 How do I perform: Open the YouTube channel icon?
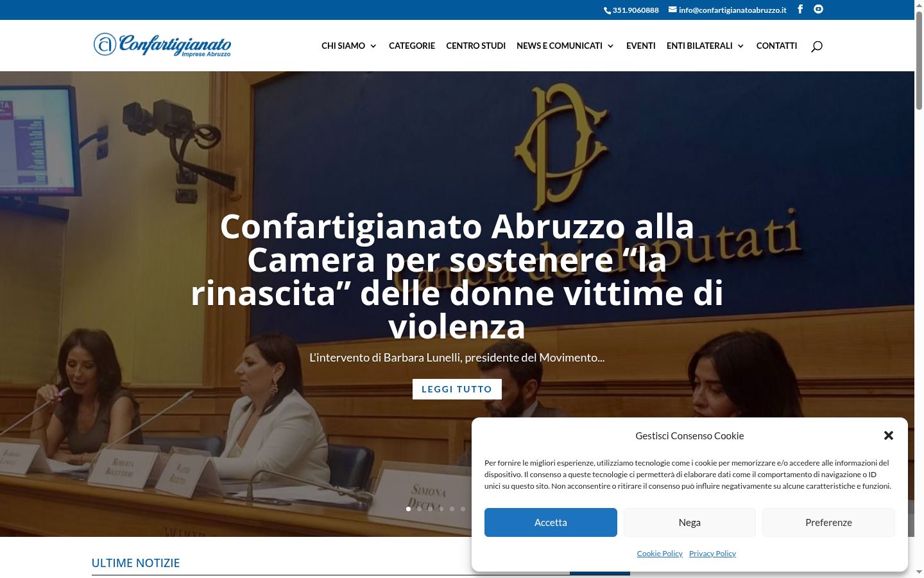coord(818,9)
